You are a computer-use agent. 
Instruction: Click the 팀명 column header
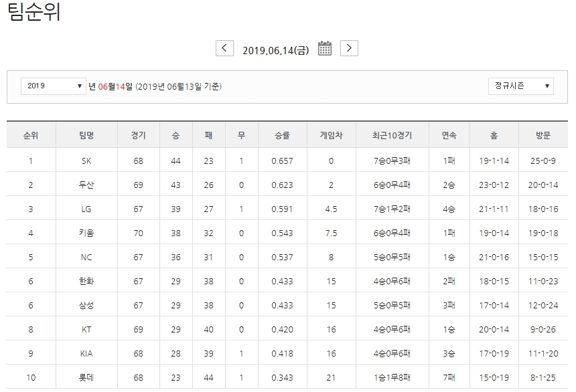pos(86,135)
